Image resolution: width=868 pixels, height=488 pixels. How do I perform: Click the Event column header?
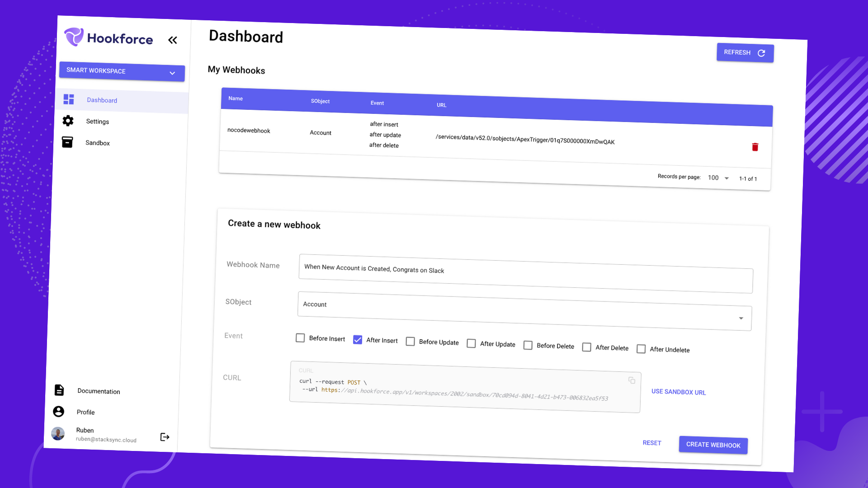[x=377, y=103]
